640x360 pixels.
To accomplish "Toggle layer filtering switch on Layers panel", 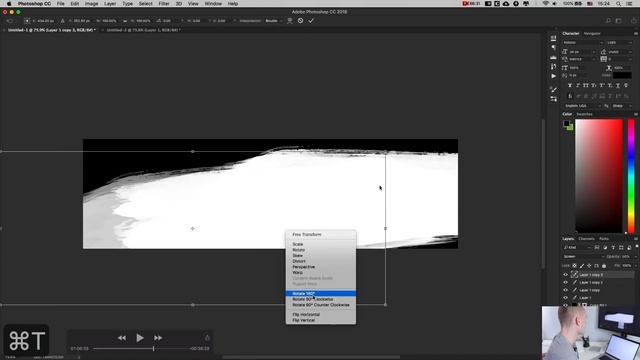I will (637, 247).
